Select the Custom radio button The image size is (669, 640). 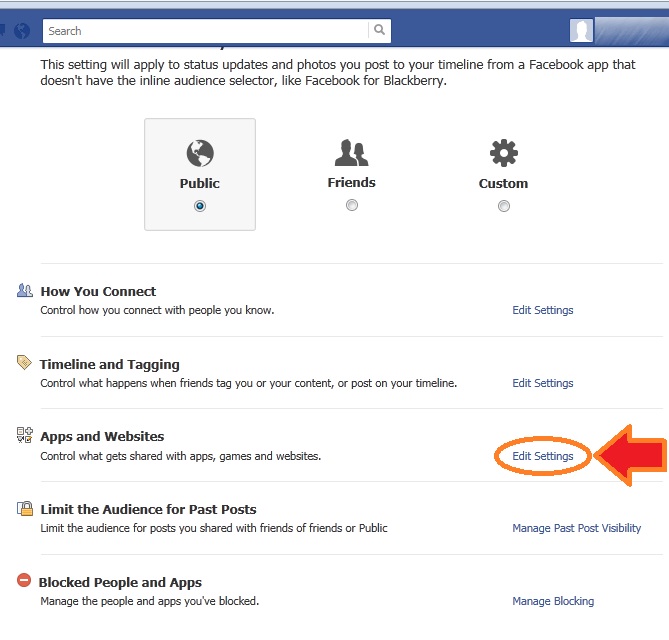503,206
